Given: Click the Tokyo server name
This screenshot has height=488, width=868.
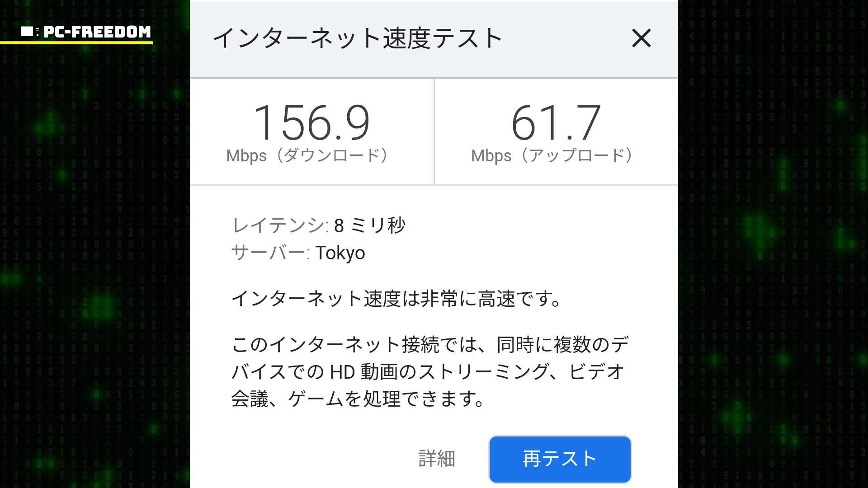Looking at the screenshot, I should (340, 253).
